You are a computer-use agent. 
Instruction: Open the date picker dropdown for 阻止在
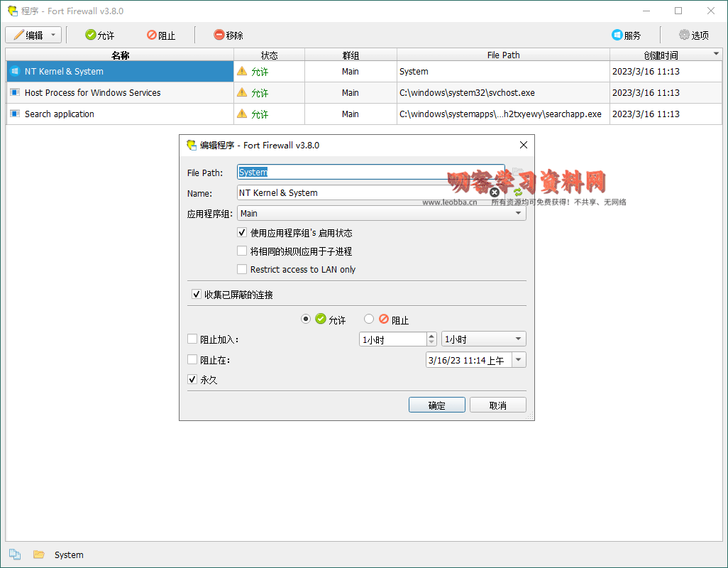coord(519,360)
